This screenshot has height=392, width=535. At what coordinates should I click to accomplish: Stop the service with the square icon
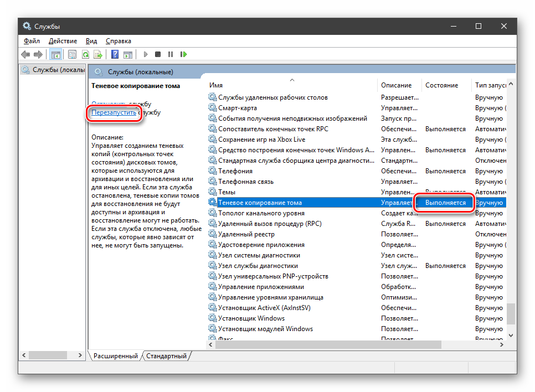click(x=158, y=54)
